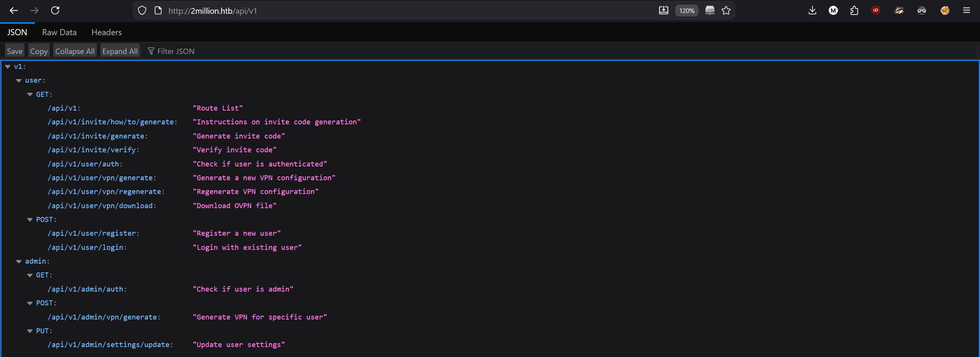Collapse the user GET section
This screenshot has height=357, width=980.
30,94
